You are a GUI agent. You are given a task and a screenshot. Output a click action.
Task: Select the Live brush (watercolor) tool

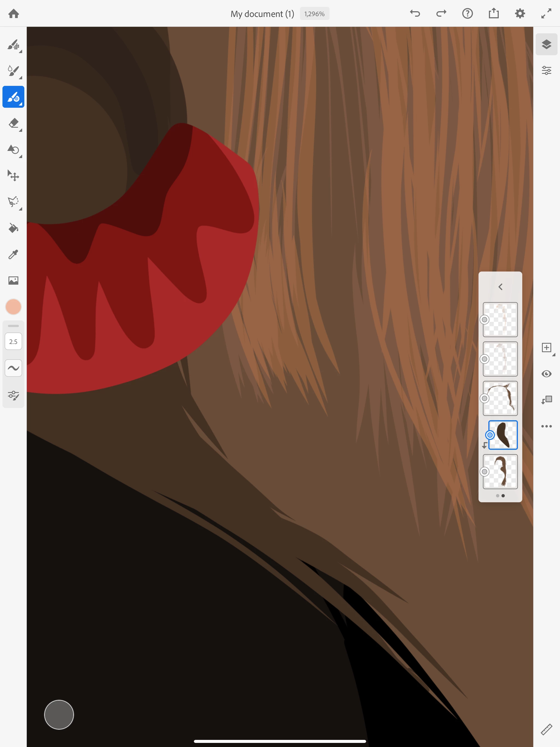[13, 71]
